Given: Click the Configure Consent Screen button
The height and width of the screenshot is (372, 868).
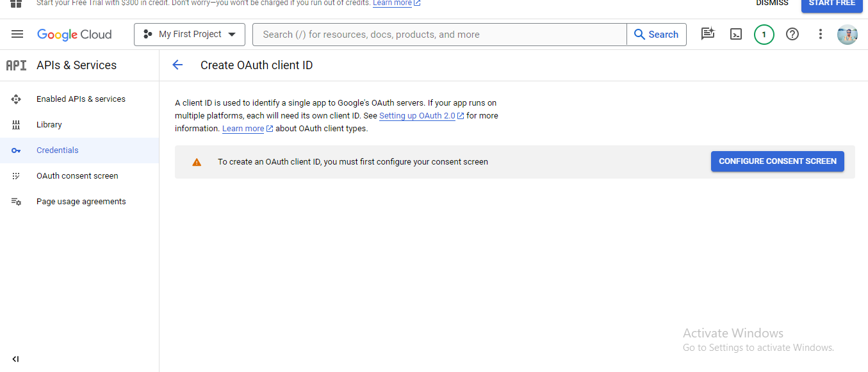Looking at the screenshot, I should (x=778, y=161).
